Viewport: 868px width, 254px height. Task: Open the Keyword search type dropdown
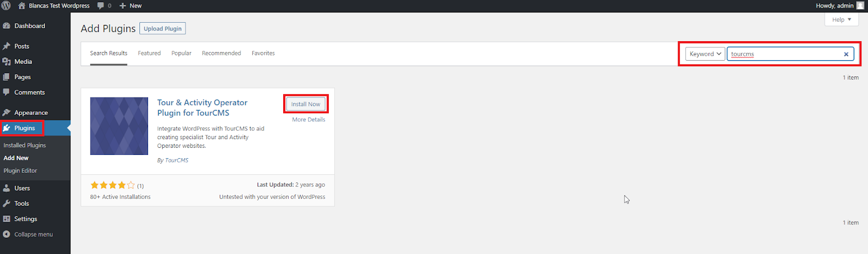coord(705,54)
